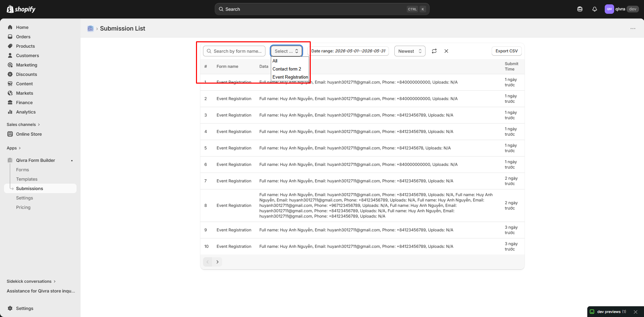Click the Qivra Form Builder sidebar icon
The height and width of the screenshot is (317, 644).
pyautogui.click(x=10, y=160)
